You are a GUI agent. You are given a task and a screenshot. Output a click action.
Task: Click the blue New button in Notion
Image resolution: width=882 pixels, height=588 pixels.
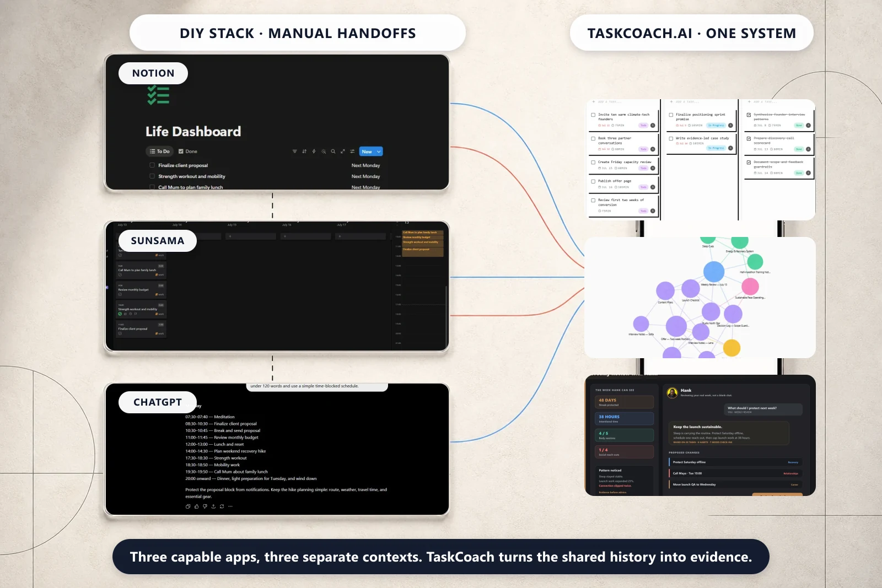point(367,152)
